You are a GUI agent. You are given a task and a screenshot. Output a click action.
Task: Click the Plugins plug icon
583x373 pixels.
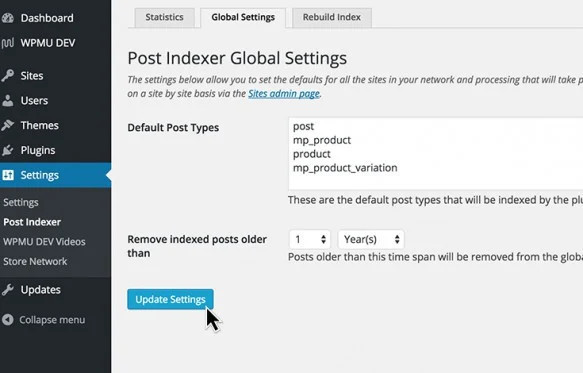click(x=7, y=150)
